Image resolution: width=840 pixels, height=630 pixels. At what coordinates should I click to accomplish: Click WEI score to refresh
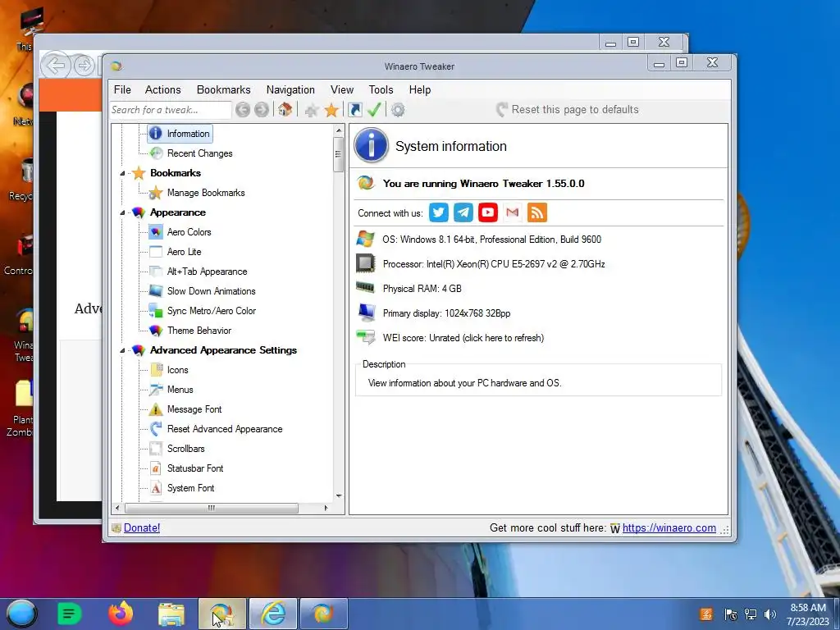coord(463,338)
